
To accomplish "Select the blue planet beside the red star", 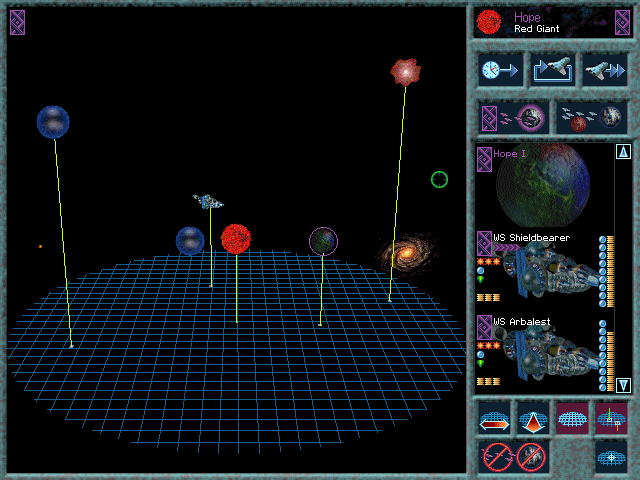I will pyautogui.click(x=190, y=241).
